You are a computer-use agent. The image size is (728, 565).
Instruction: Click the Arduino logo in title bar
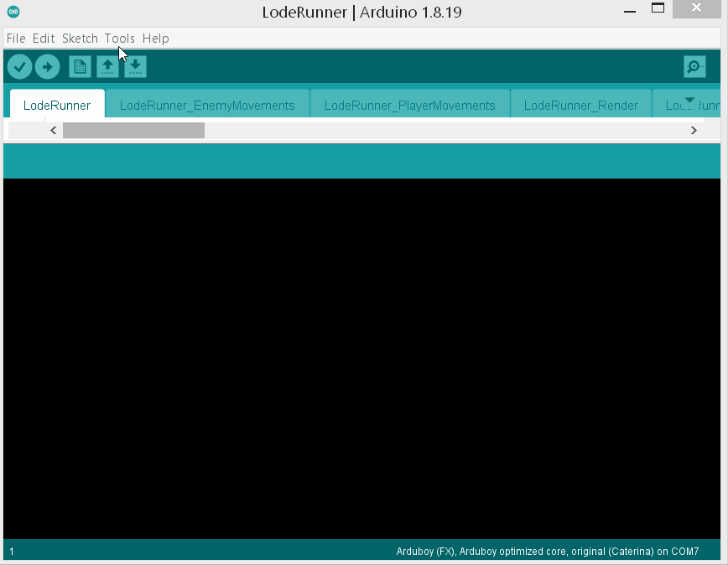[13, 12]
